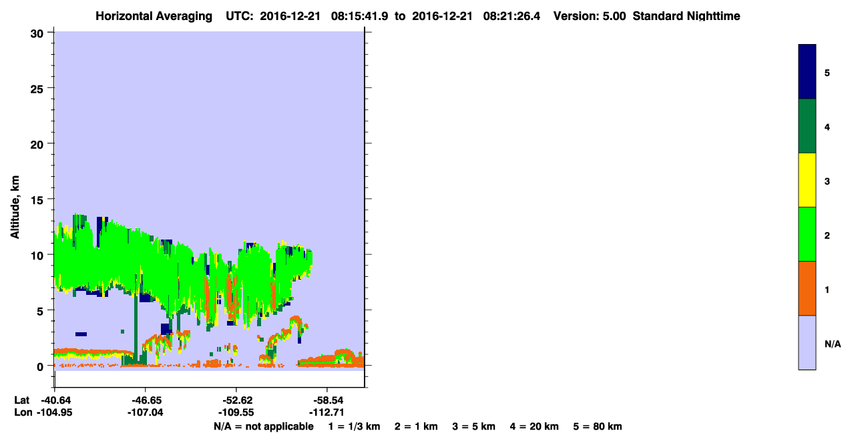
Task: Click the longitude value -112.71
Action: 327,412
